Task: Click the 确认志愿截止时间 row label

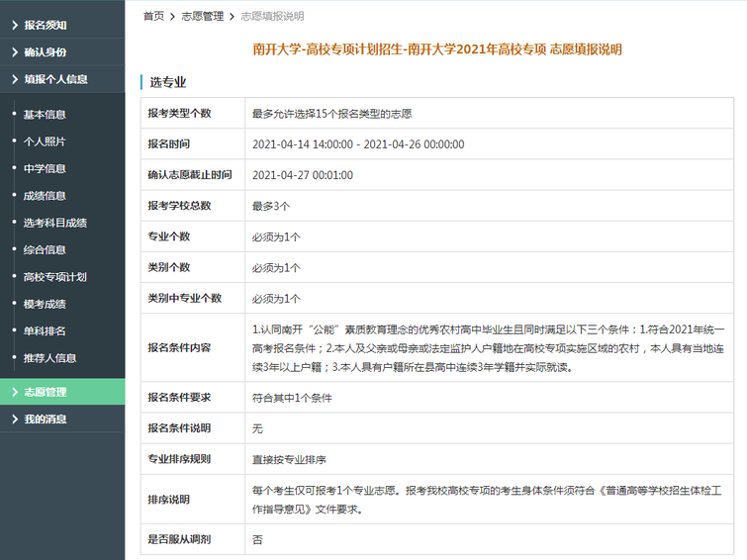Action: tap(190, 175)
